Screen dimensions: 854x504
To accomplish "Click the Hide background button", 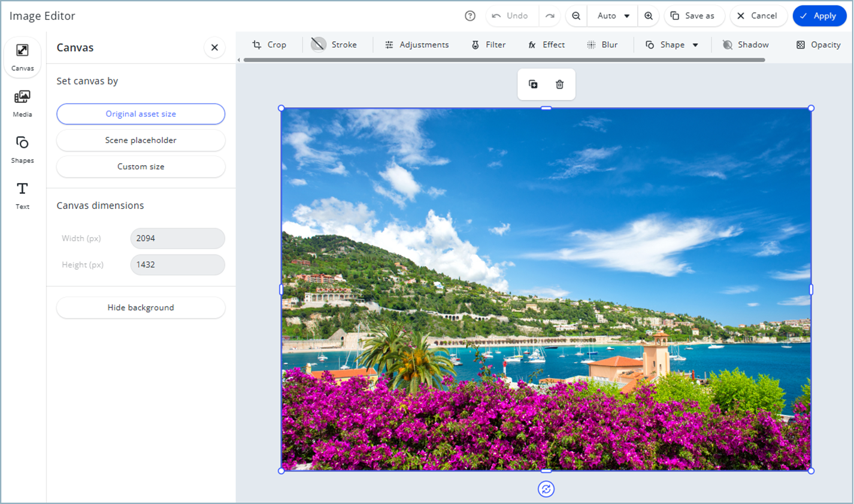I will click(141, 308).
